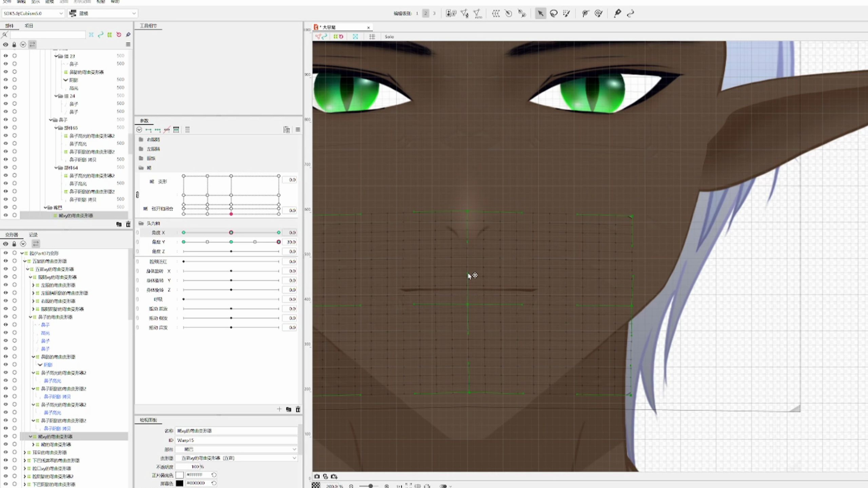868x488 pixels.
Task: Toggle visibility of the 组 24 folder
Action: click(6, 96)
